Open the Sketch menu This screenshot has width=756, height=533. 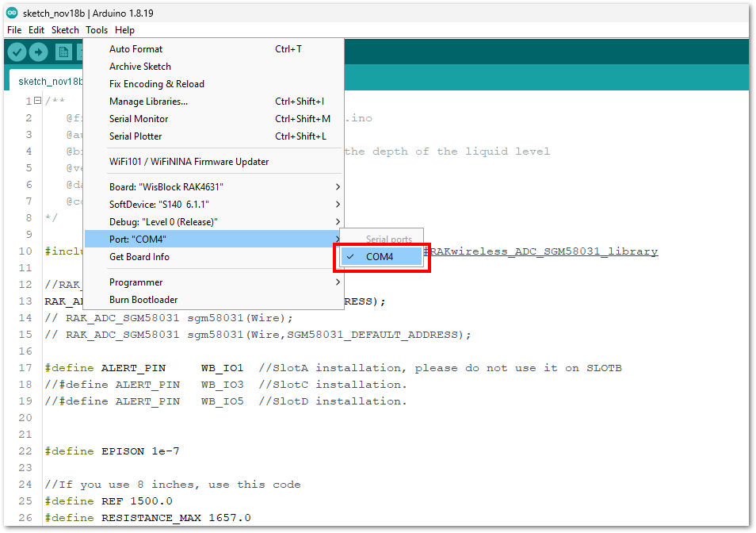(65, 30)
